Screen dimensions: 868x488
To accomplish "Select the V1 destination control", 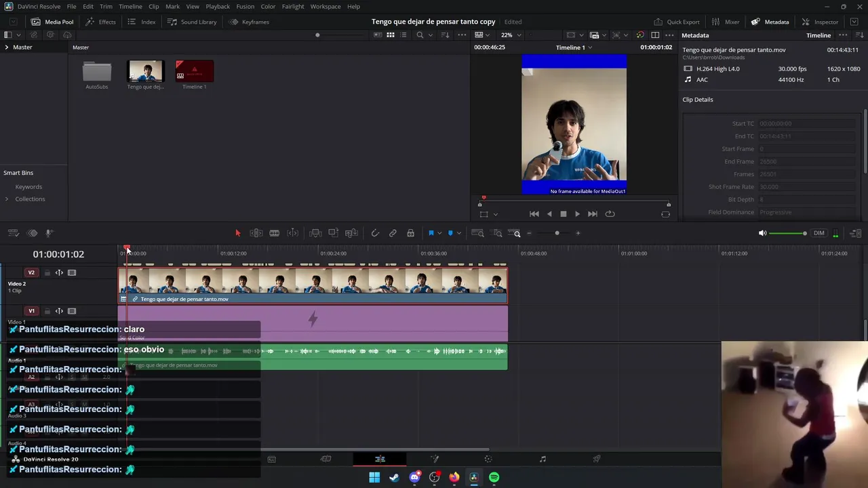I will coord(31,311).
